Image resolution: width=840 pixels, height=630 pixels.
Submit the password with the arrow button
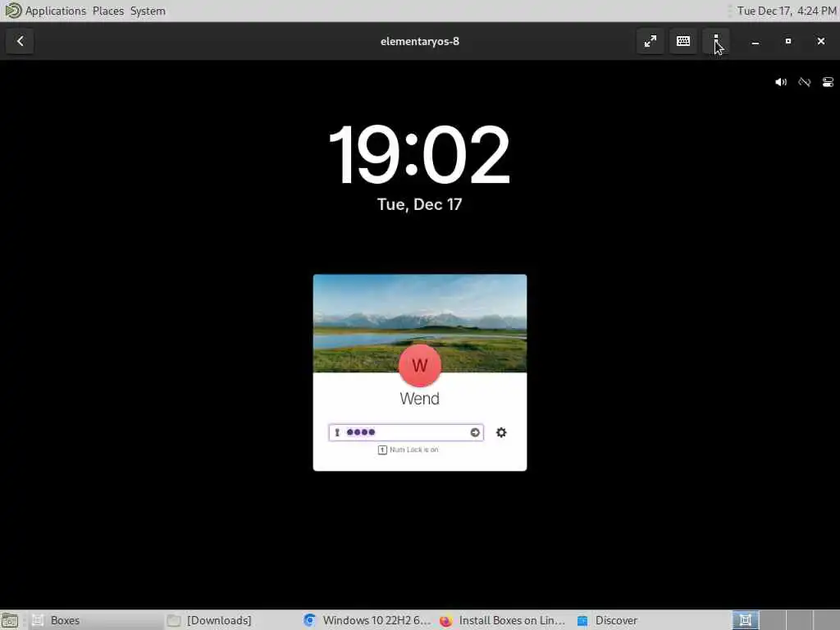pos(475,432)
